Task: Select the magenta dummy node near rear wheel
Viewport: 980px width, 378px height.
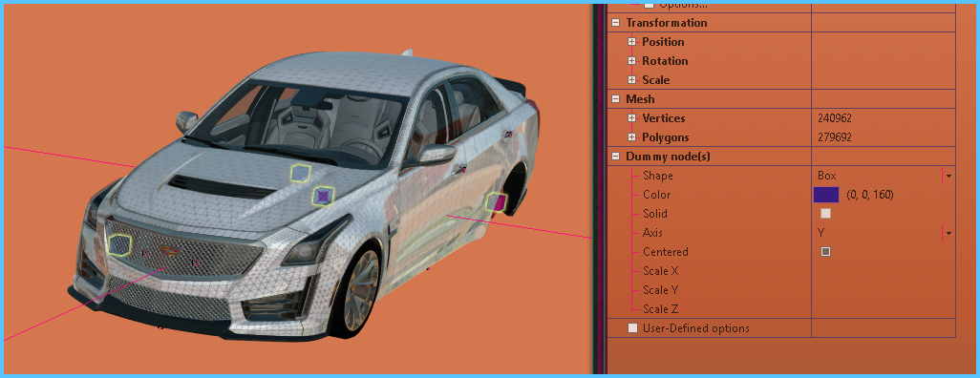Action: [x=497, y=202]
